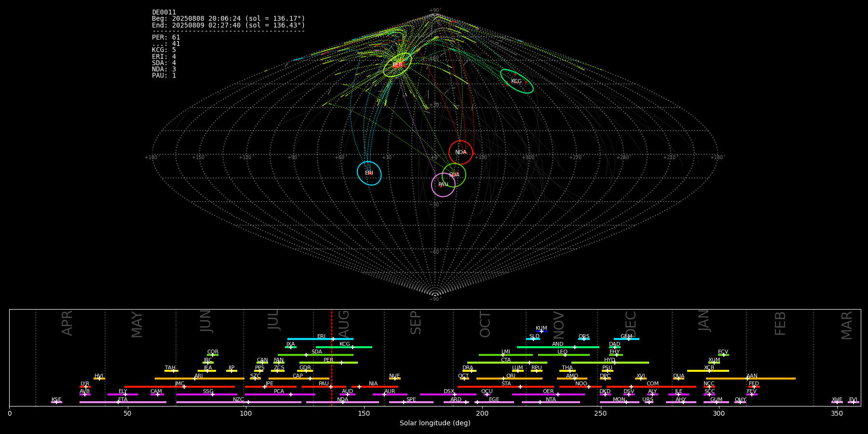Click the ORS shower bar in timeline

(584, 339)
